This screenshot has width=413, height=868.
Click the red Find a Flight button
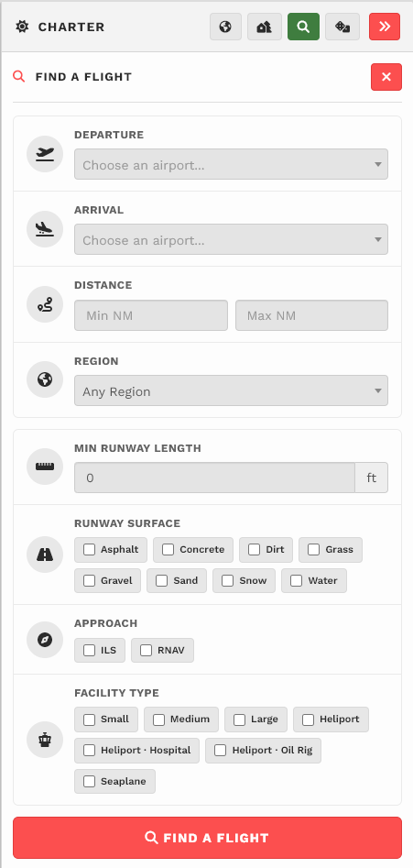pos(207,838)
